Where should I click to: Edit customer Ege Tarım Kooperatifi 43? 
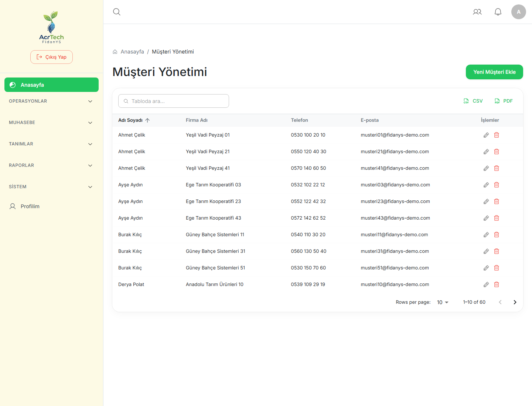[x=486, y=218]
